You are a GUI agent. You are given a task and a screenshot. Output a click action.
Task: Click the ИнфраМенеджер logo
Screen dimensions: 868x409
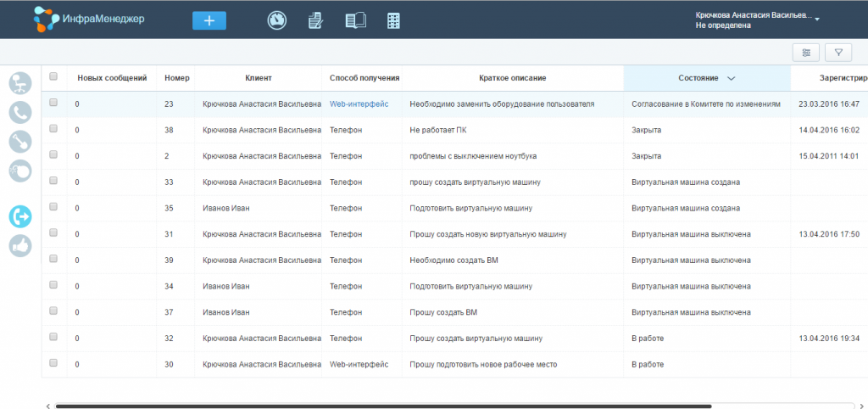88,19
